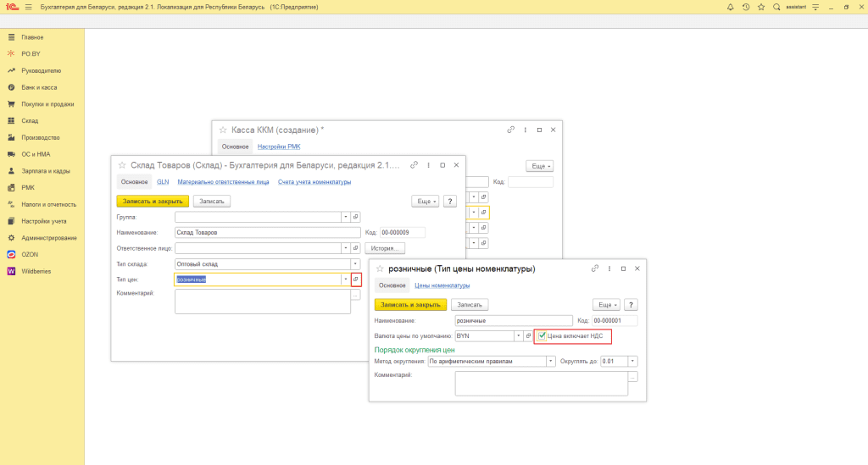Expand the Комментарий ellipsis in Склад window
Viewport: 868px width, 465px height.
(355, 296)
